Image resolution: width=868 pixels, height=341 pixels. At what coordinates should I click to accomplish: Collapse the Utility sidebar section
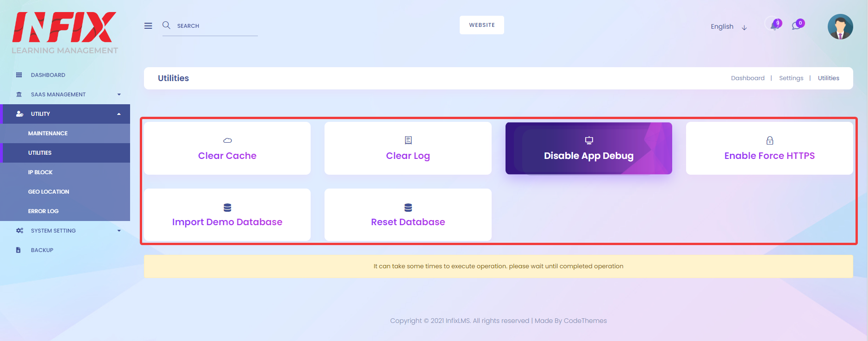65,114
